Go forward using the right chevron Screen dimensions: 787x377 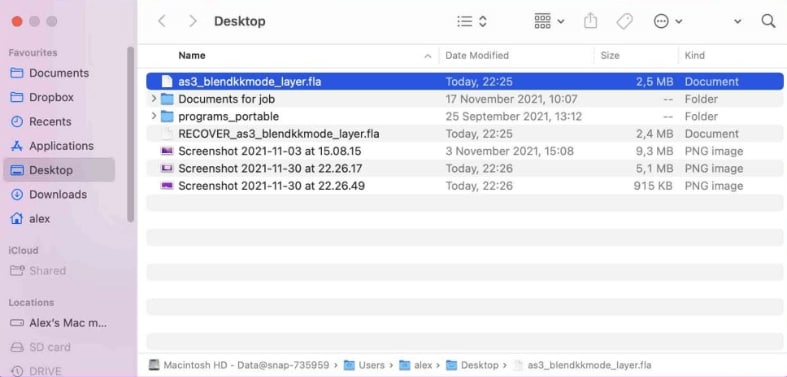tap(193, 21)
